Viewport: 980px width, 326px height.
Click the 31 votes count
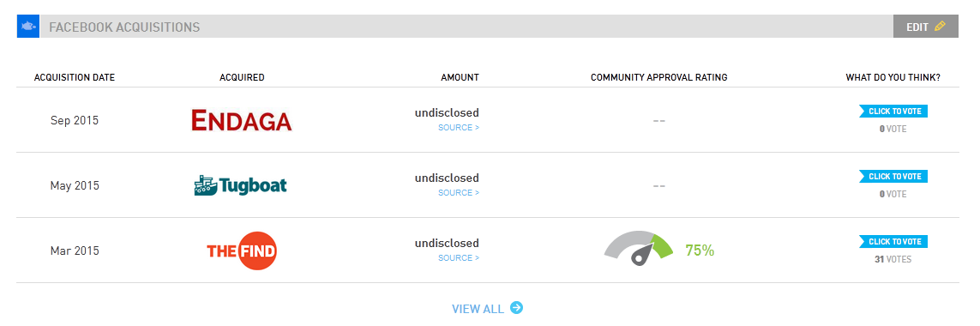(x=893, y=259)
